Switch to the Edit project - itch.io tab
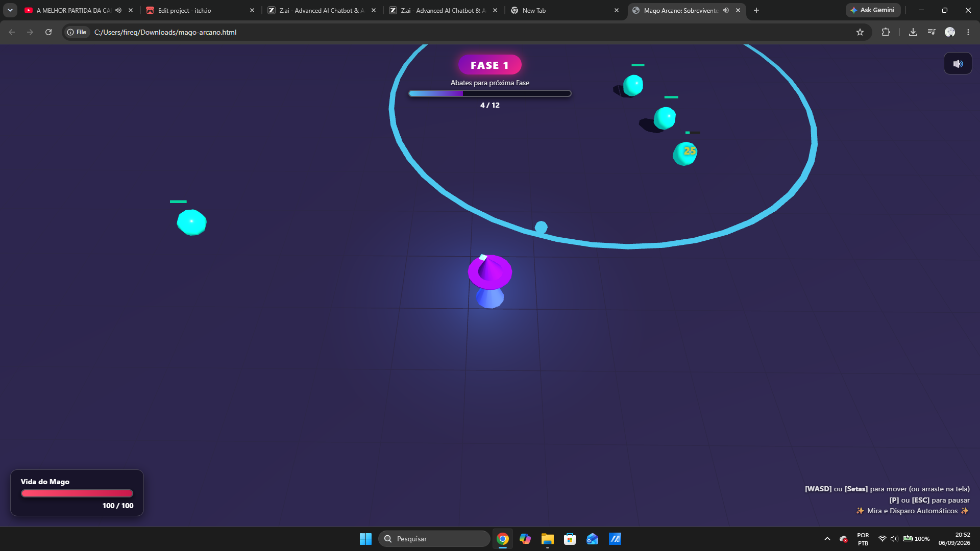 click(200, 10)
